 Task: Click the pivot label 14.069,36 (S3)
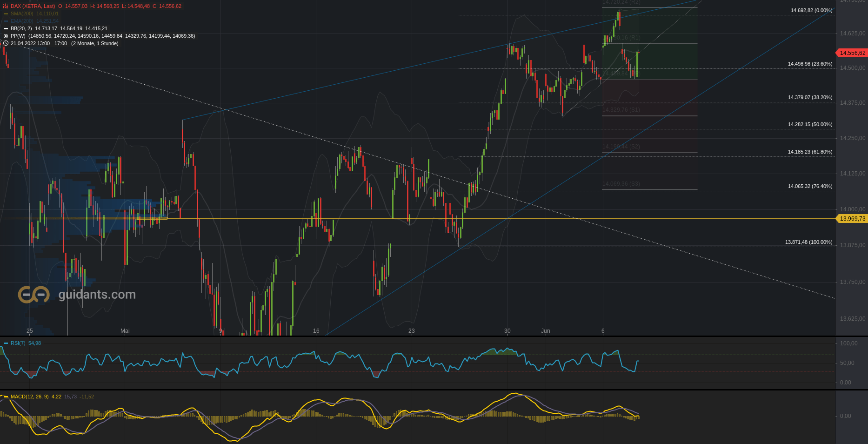[x=621, y=184]
